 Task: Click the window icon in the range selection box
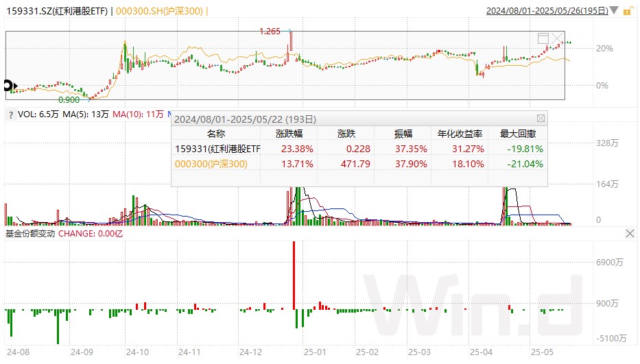click(x=543, y=38)
